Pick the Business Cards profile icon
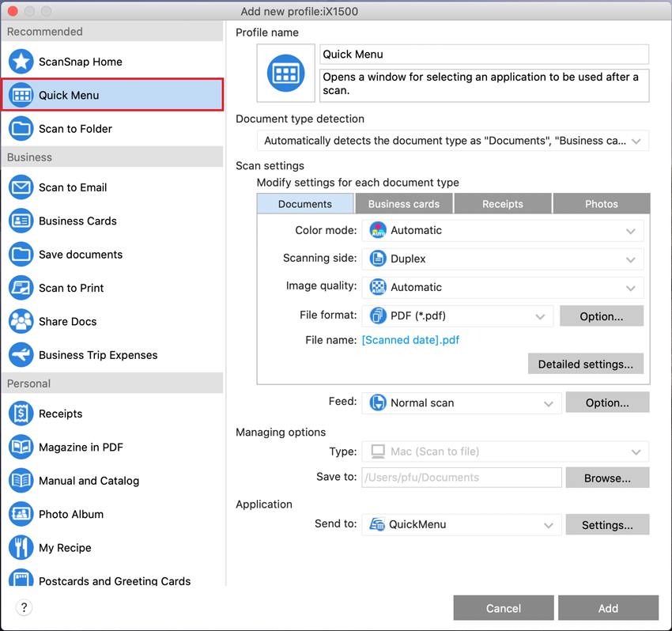Screen dimensions: 672x631 pos(21,221)
